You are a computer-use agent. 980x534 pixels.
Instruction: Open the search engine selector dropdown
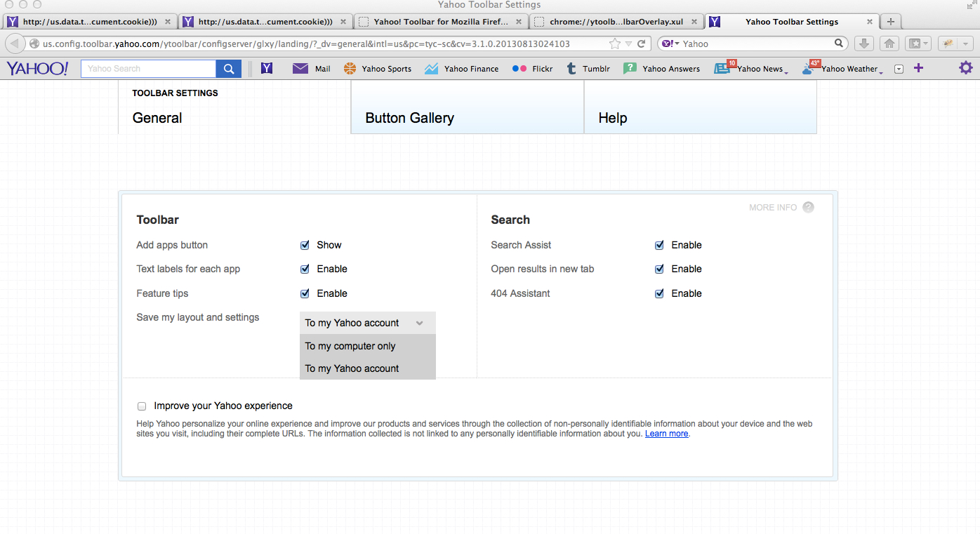pos(670,44)
